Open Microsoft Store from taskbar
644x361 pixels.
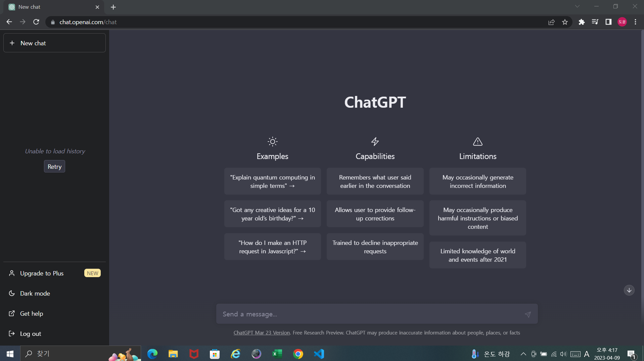[215, 354]
